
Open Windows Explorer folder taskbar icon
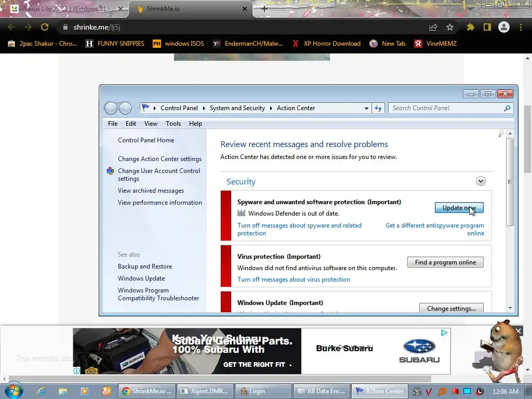click(x=63, y=391)
